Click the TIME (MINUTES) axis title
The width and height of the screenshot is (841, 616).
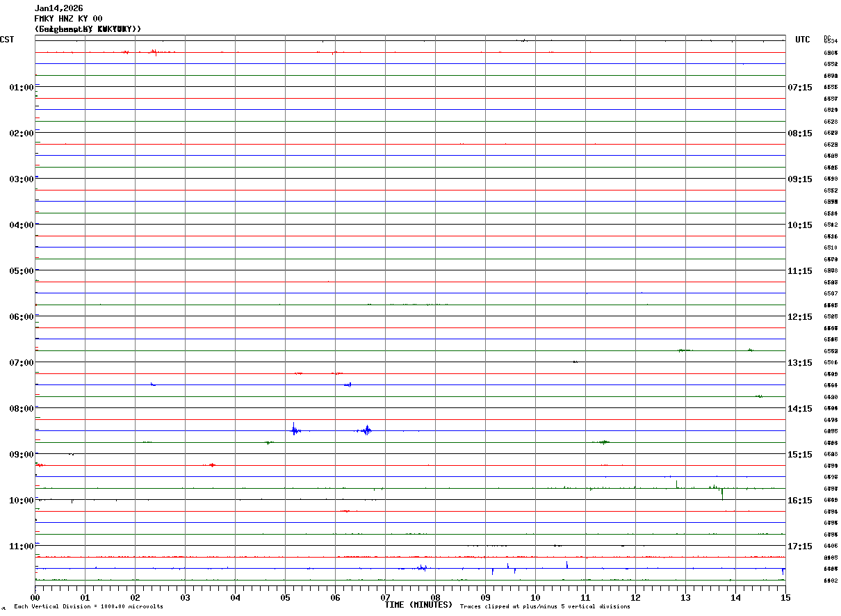pyautogui.click(x=418, y=605)
